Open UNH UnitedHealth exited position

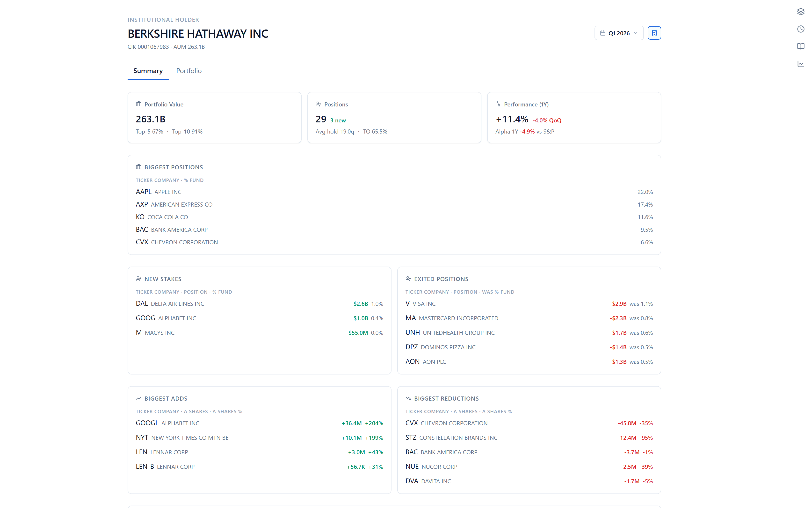pyautogui.click(x=529, y=333)
